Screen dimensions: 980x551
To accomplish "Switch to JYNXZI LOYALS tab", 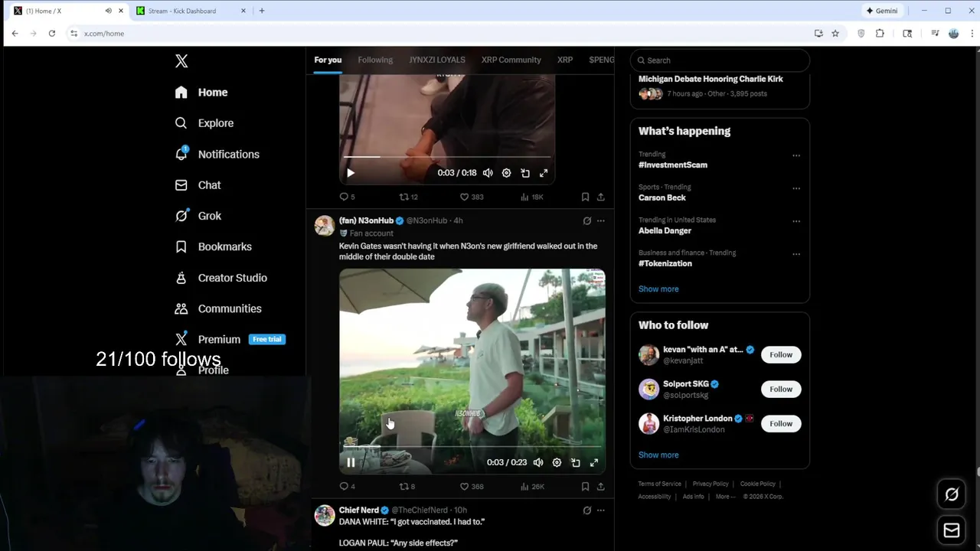I will [x=437, y=60].
